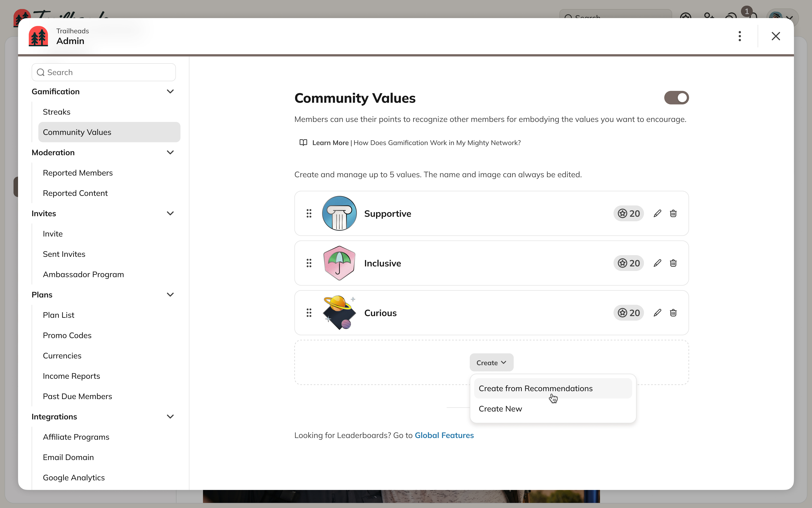Click the 20 points badge for Curious
812x508 pixels.
point(629,313)
